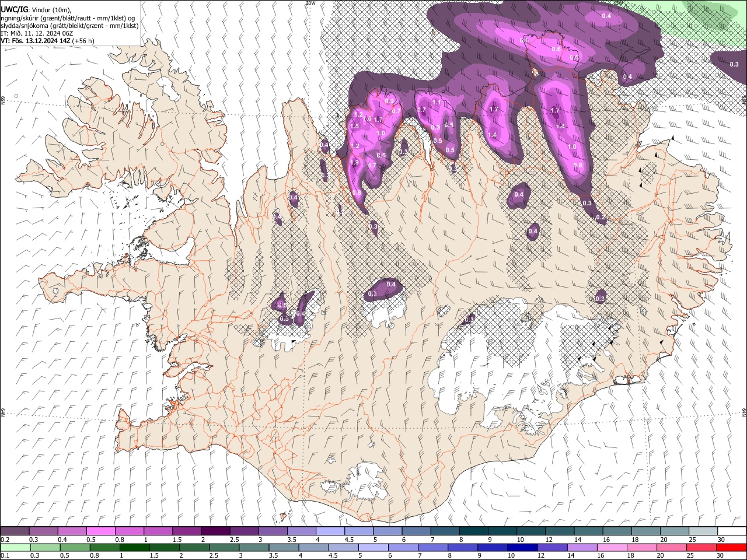Click the '1.9' precipitation value on the map
The image size is (747, 560).
point(354,163)
